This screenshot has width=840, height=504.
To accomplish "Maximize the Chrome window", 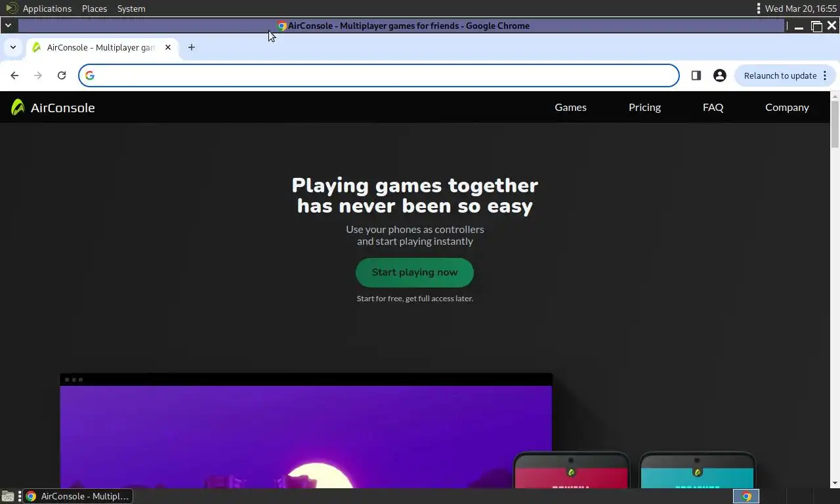I will (x=816, y=26).
